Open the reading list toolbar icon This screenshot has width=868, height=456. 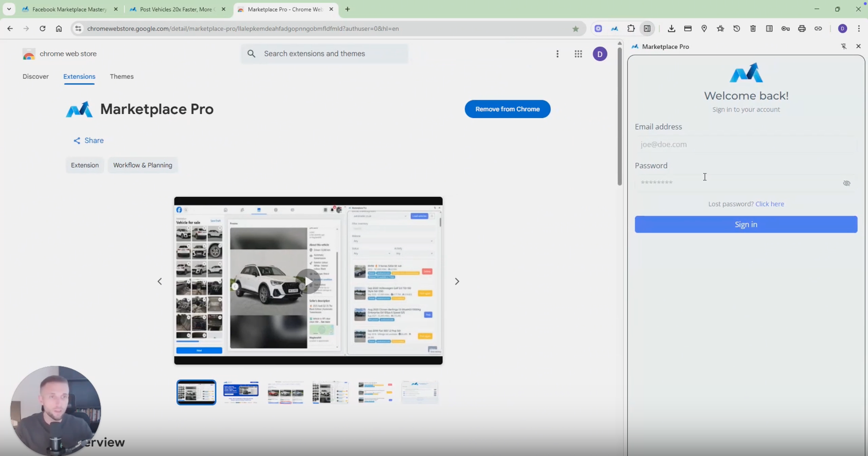pyautogui.click(x=769, y=28)
